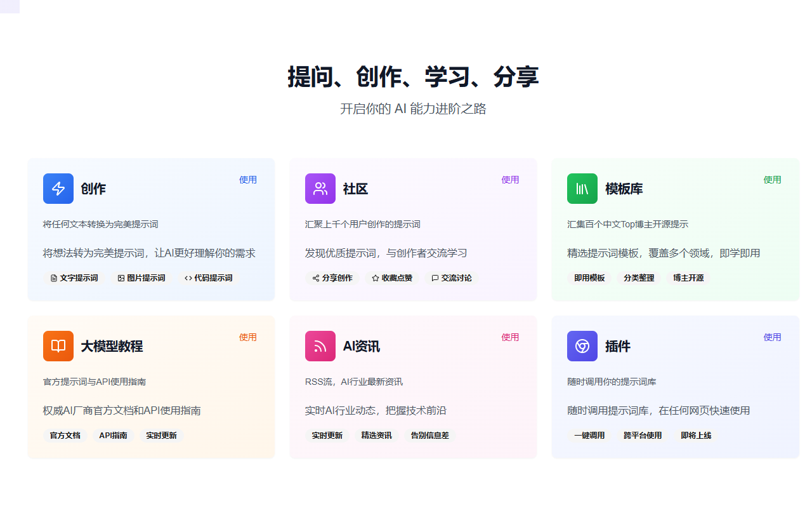Open 模板库 via its 使用 link

pos(773,180)
